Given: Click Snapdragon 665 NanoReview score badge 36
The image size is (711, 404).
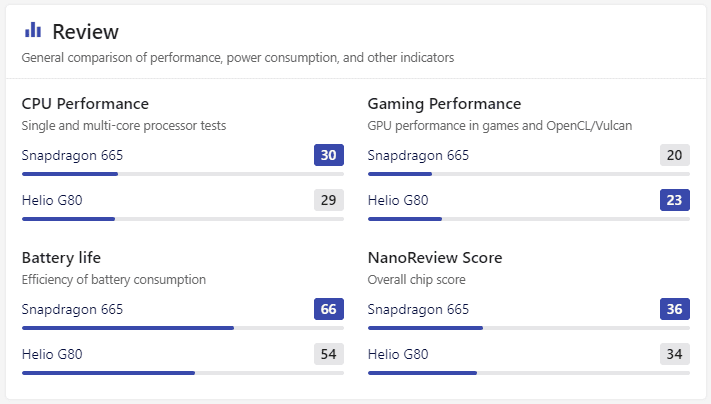Looking at the screenshot, I should (675, 309).
